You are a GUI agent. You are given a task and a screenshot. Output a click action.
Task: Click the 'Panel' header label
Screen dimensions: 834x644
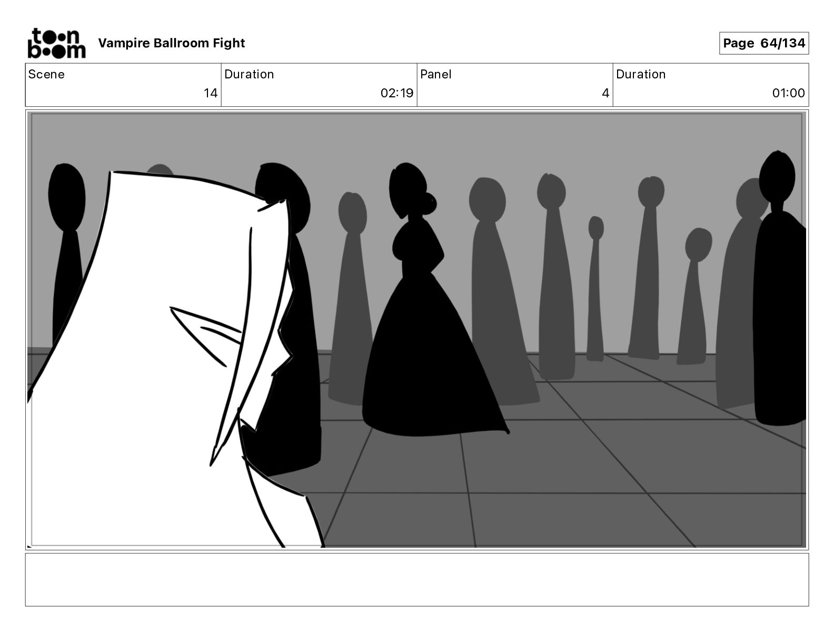pyautogui.click(x=436, y=74)
